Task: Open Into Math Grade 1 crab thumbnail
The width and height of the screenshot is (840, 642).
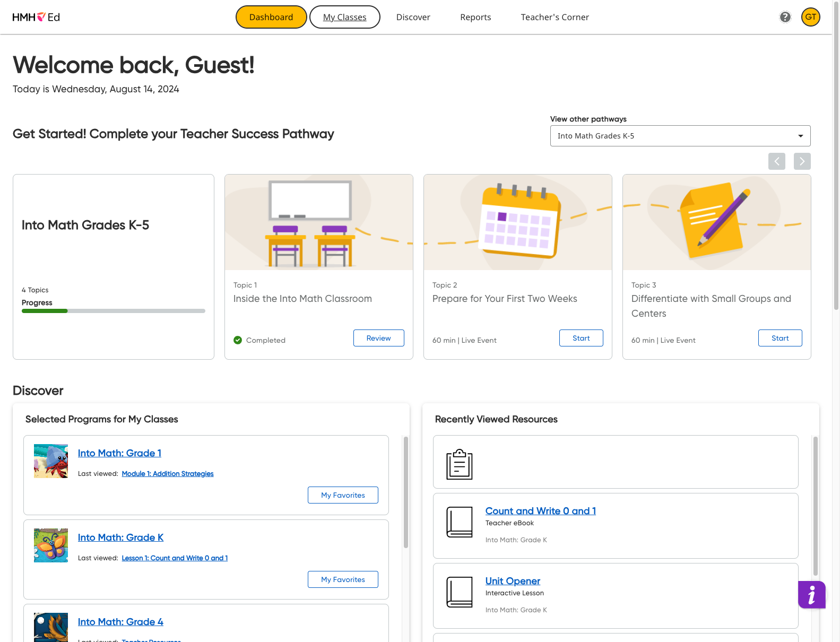Action: (51, 461)
